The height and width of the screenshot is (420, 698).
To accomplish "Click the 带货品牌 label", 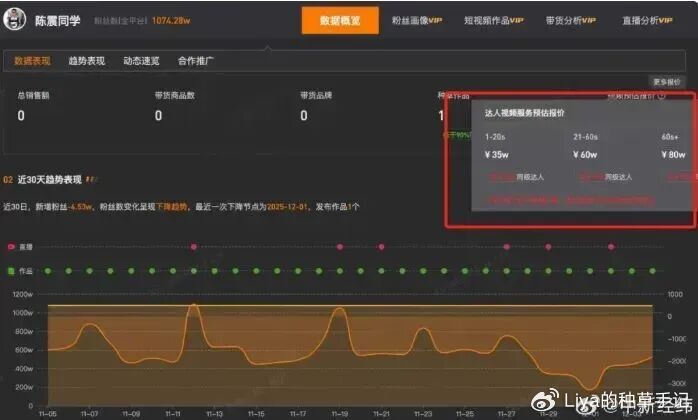I will pyautogui.click(x=316, y=95).
